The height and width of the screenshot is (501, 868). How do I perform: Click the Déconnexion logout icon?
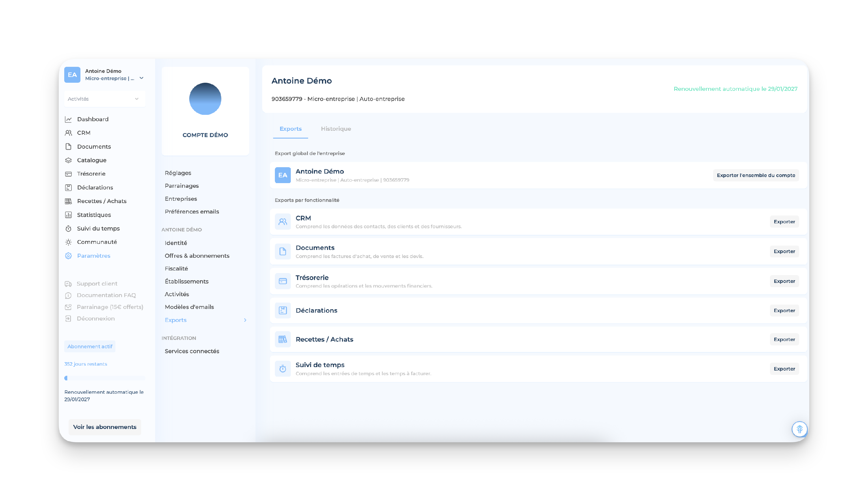(68, 318)
